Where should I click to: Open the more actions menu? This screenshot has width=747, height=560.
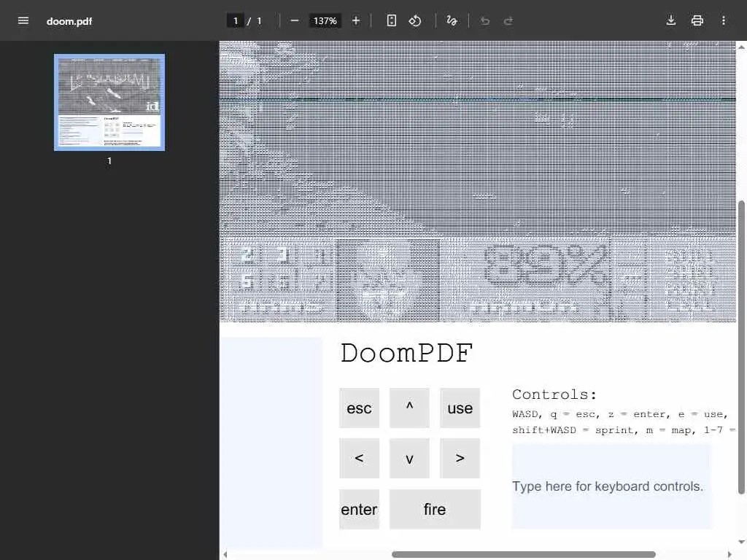pos(723,20)
